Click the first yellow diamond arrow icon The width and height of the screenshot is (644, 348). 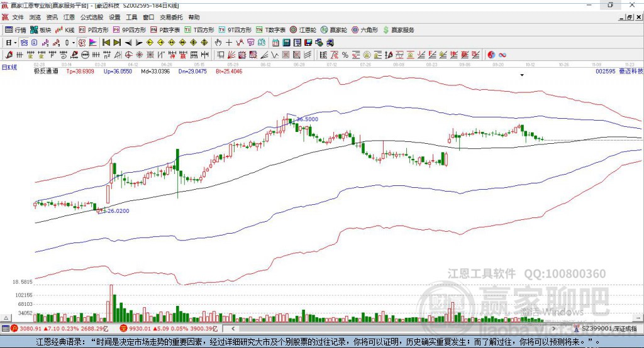click(x=150, y=43)
